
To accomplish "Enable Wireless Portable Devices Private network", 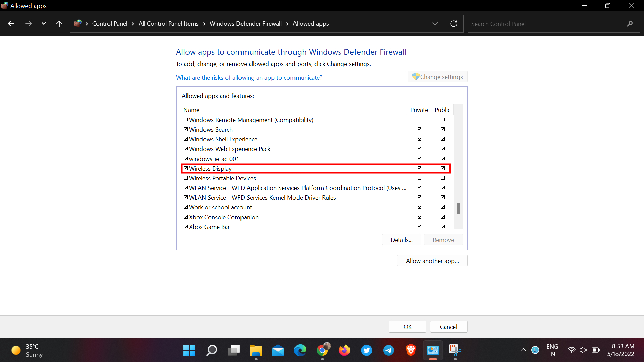I will (419, 178).
